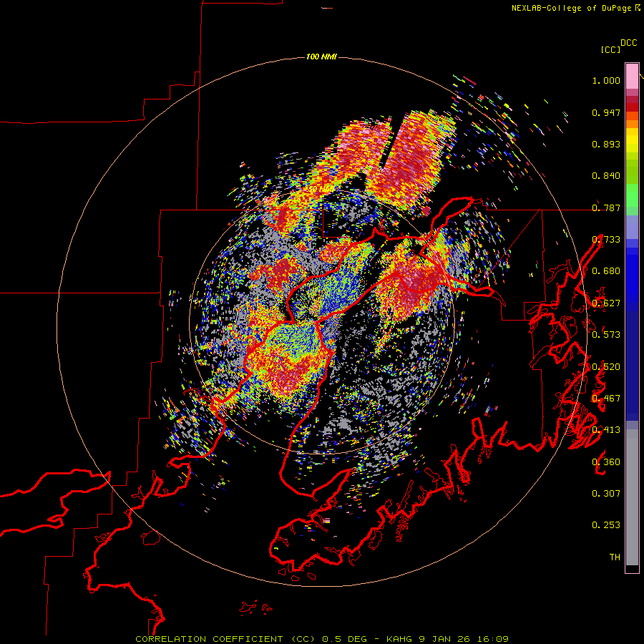644x644 pixels.
Task: Click the CORRELATION COEFFICIENT caption at the bottom
Action: tap(322, 639)
